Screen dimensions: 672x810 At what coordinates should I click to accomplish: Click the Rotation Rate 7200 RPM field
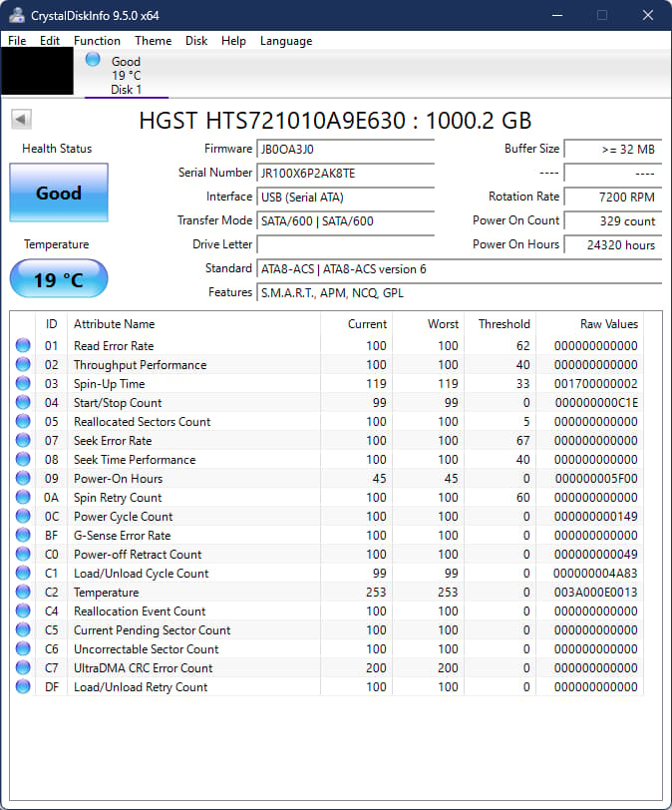pyautogui.click(x=612, y=197)
